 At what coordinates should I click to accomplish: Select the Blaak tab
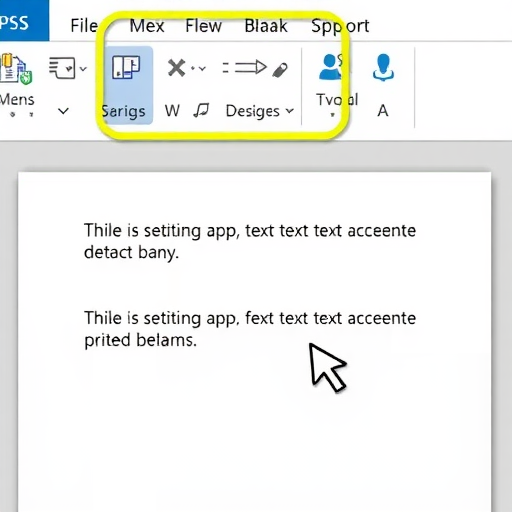(266, 26)
